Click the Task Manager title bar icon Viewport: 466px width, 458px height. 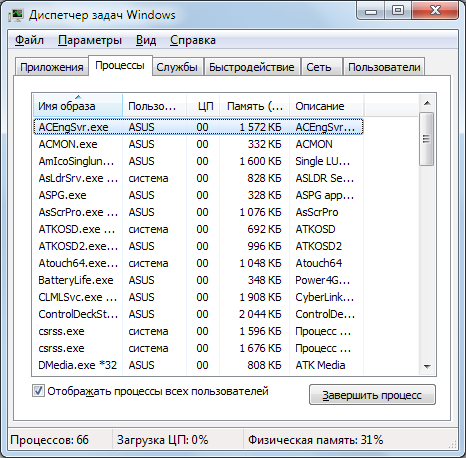(16, 15)
